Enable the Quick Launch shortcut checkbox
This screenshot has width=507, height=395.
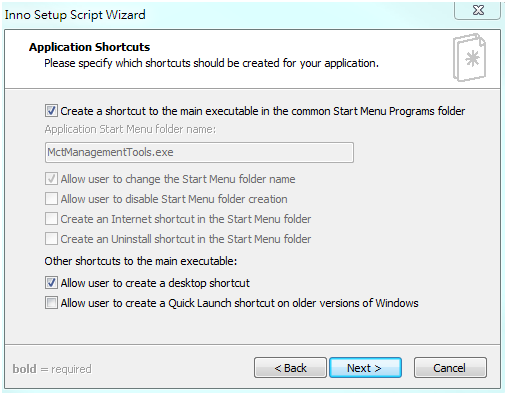[51, 303]
